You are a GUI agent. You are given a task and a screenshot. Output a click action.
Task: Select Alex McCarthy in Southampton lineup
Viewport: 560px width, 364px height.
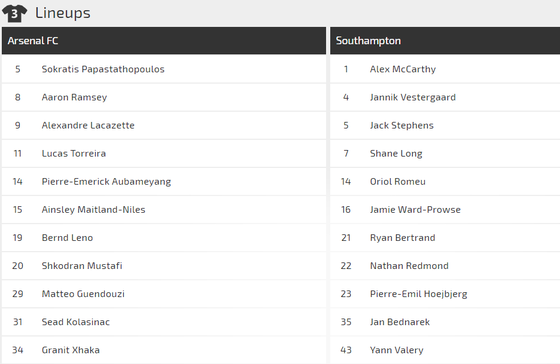[x=403, y=69]
